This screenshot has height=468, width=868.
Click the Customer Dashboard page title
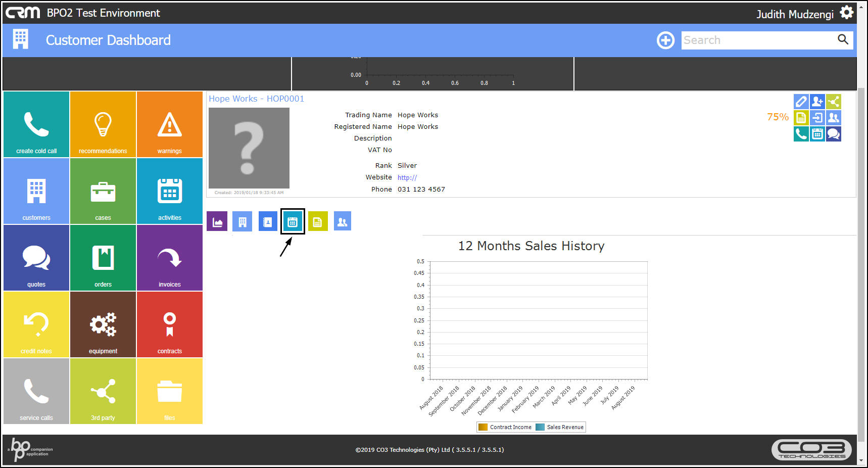108,40
